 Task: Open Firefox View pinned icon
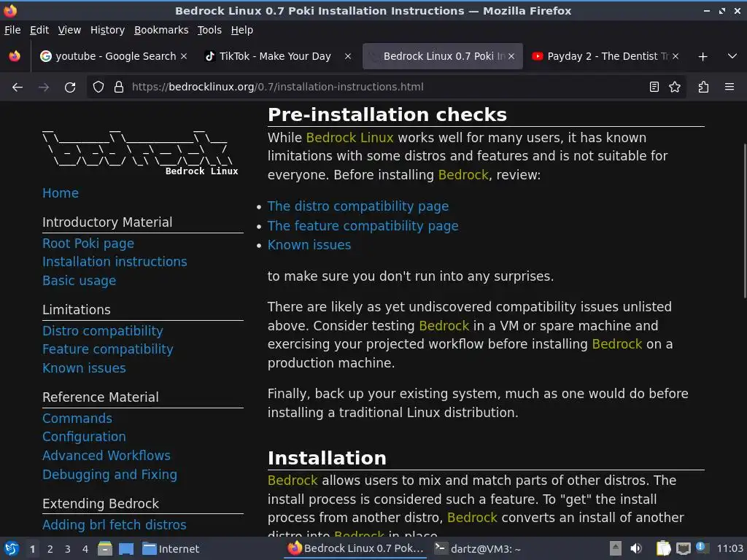(15, 56)
